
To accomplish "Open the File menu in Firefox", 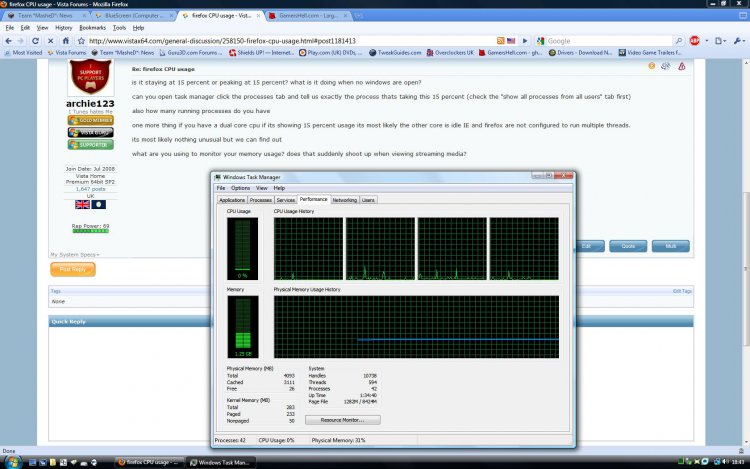I will pyautogui.click(x=10, y=28).
